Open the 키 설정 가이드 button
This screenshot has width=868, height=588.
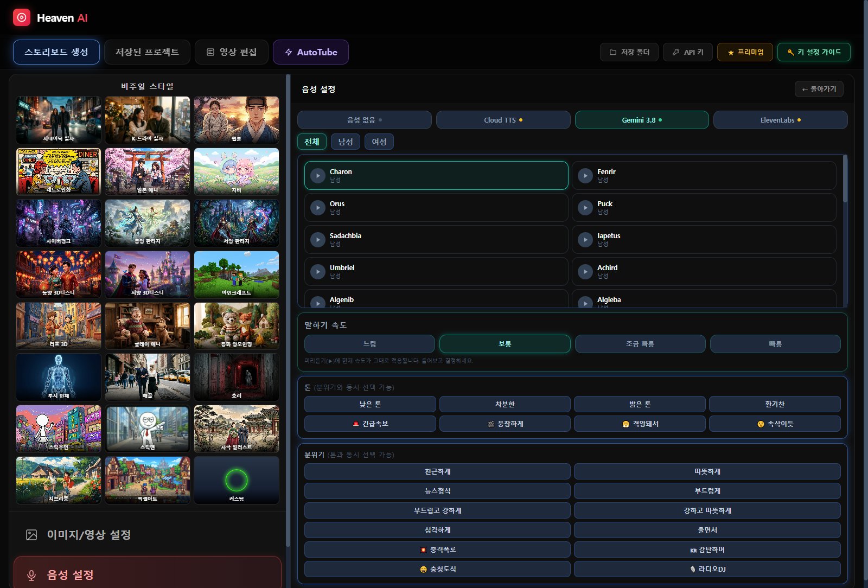point(814,52)
